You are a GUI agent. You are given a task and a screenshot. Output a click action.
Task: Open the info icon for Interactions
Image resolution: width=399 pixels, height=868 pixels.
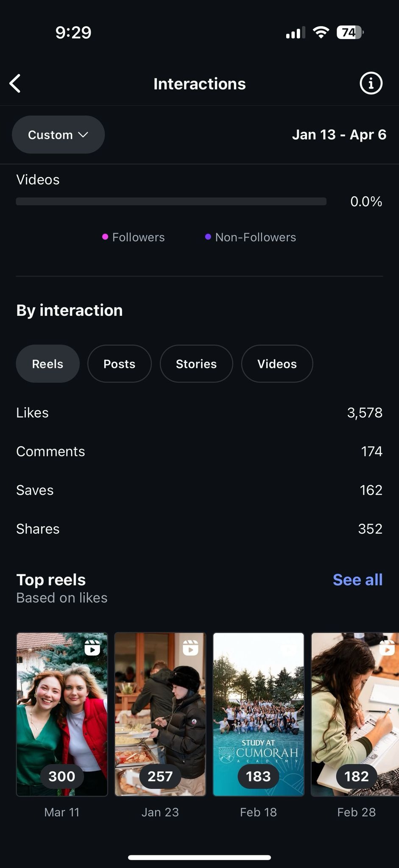(x=371, y=83)
